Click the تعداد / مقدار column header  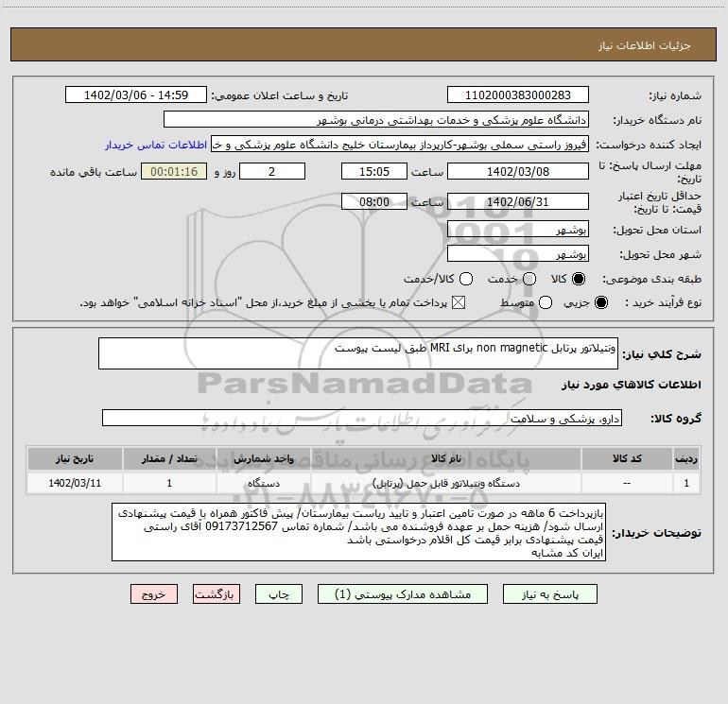[169, 458]
